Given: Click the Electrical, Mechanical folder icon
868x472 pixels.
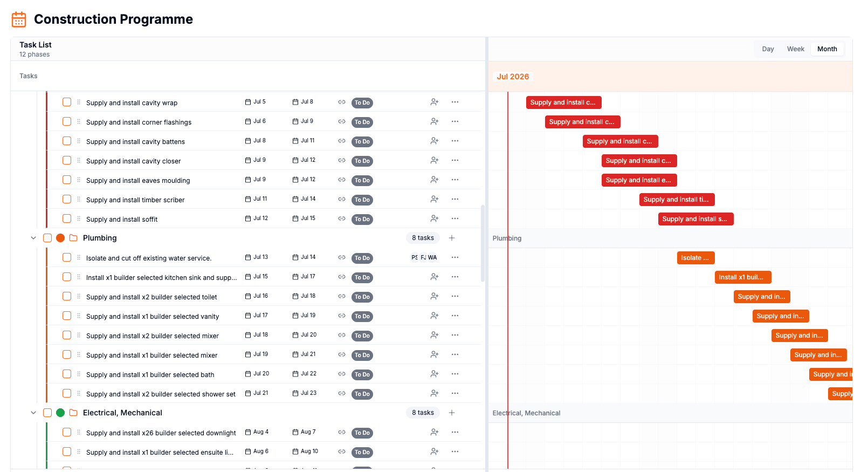Looking at the screenshot, I should 73,413.
